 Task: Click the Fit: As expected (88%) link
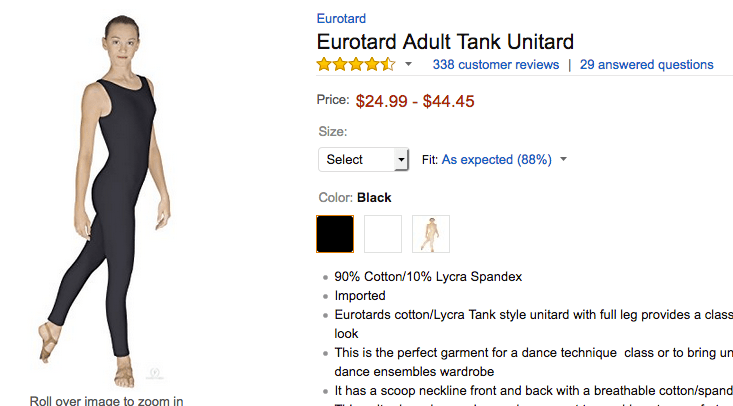tap(497, 159)
